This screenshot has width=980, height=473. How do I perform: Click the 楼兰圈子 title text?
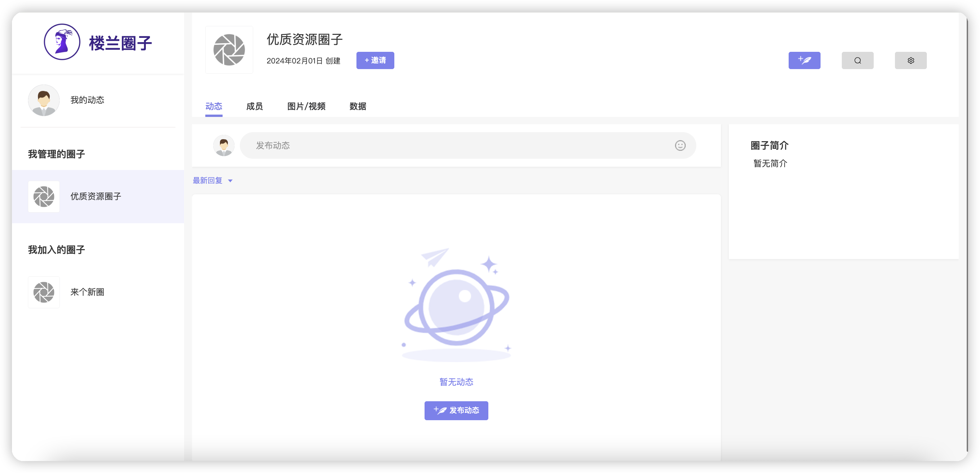click(x=121, y=43)
